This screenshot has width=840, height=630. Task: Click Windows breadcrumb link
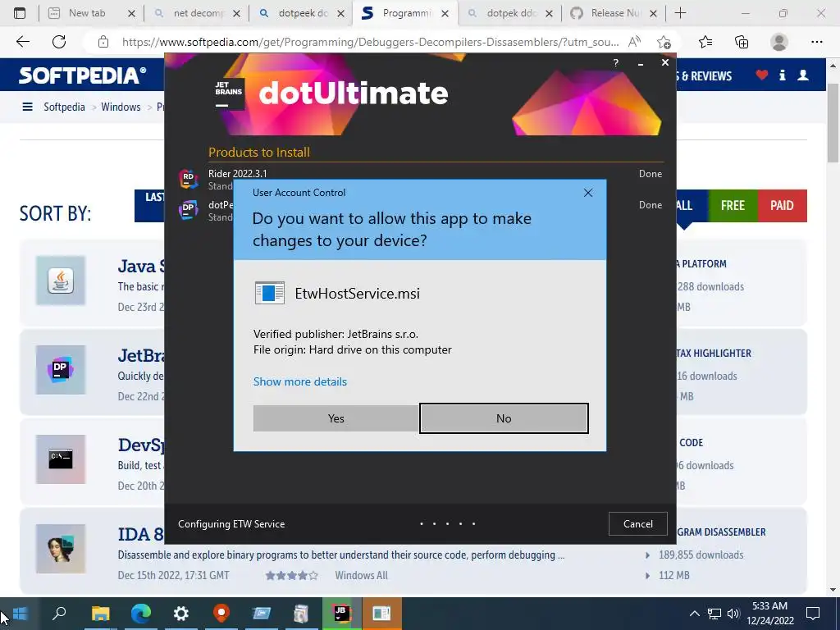tap(121, 107)
